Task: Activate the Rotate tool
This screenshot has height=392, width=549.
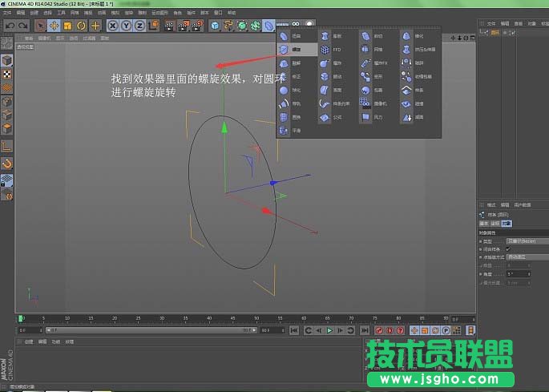Action: click(x=81, y=26)
